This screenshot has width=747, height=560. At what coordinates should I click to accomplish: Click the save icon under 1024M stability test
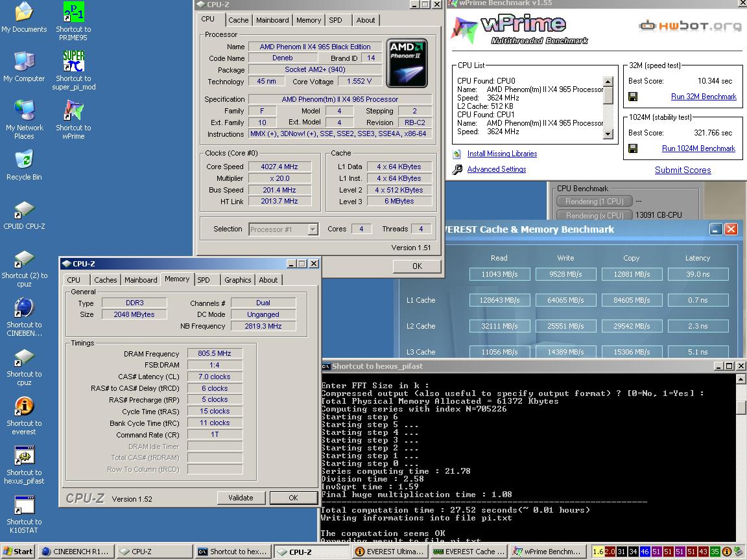633,148
